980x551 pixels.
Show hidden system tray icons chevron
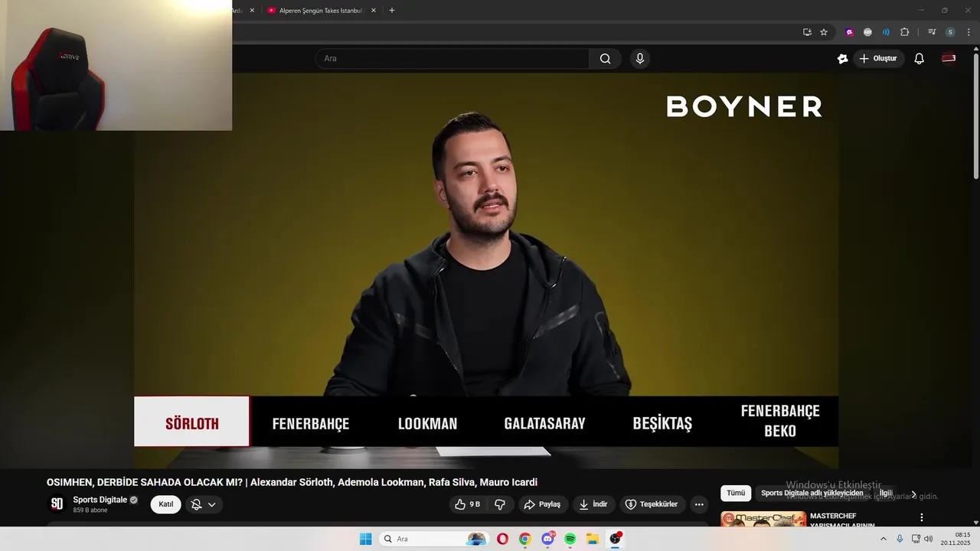[883, 539]
